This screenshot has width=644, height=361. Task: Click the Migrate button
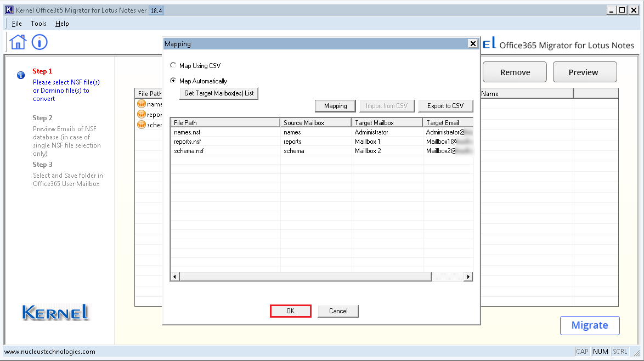590,325
